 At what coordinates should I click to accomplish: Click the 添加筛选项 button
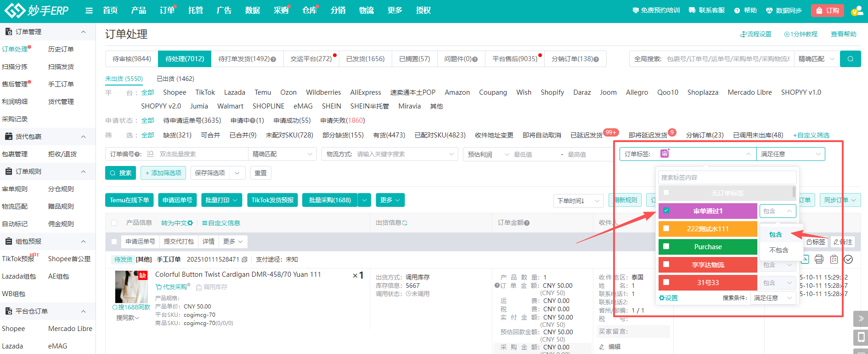[163, 173]
